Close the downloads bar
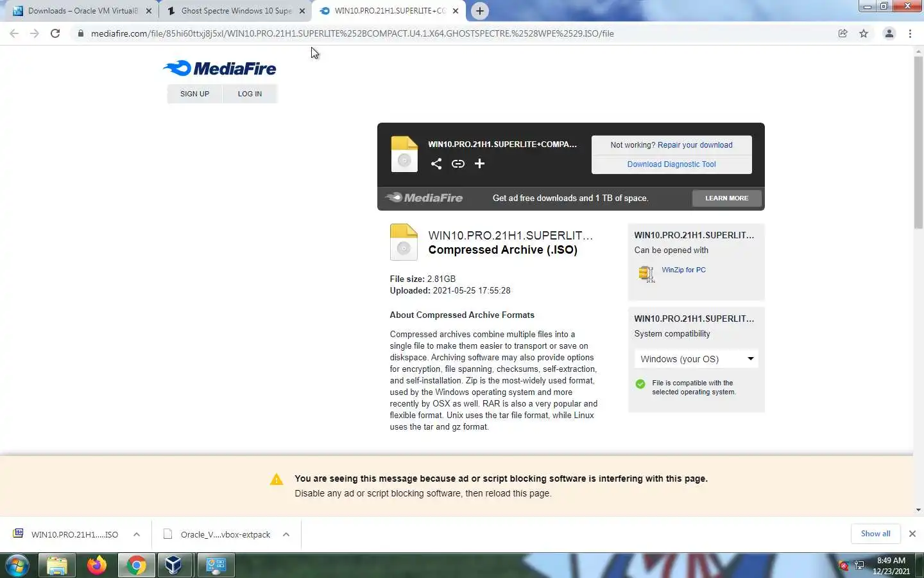924x578 pixels. pos(912,534)
